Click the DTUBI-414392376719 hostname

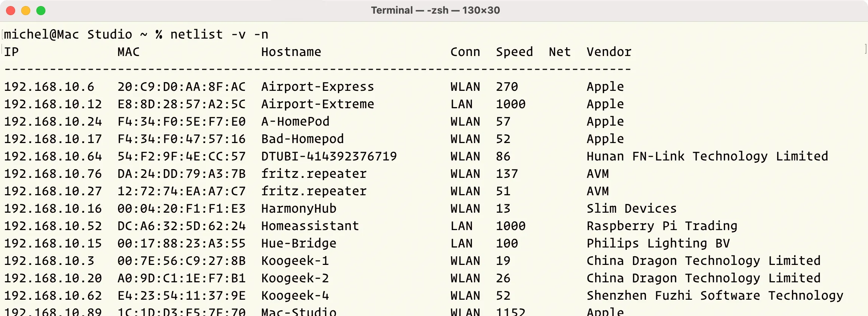329,156
